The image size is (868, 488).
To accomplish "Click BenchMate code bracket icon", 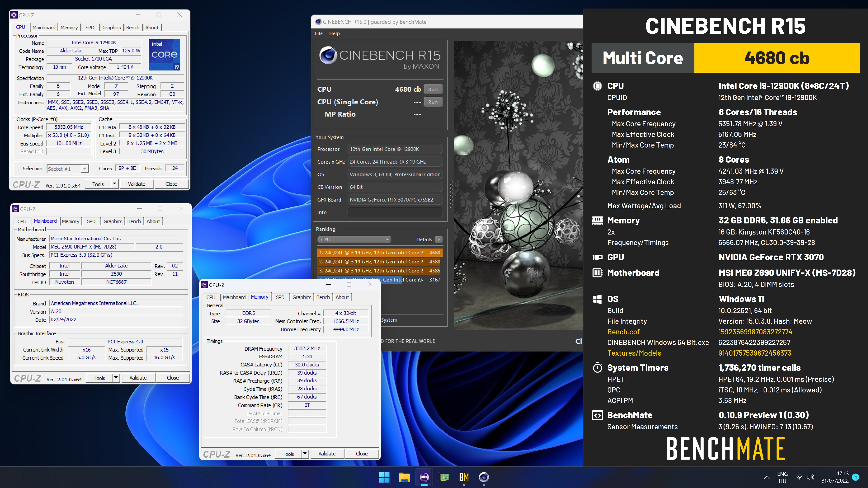I will [x=597, y=415].
